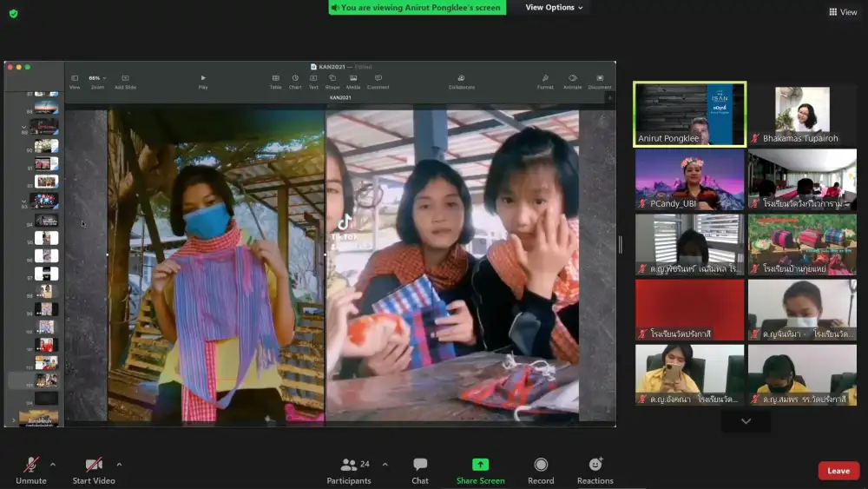Select the PCandy_UBI video tile
This screenshot has height=489, width=868.
point(690,179)
